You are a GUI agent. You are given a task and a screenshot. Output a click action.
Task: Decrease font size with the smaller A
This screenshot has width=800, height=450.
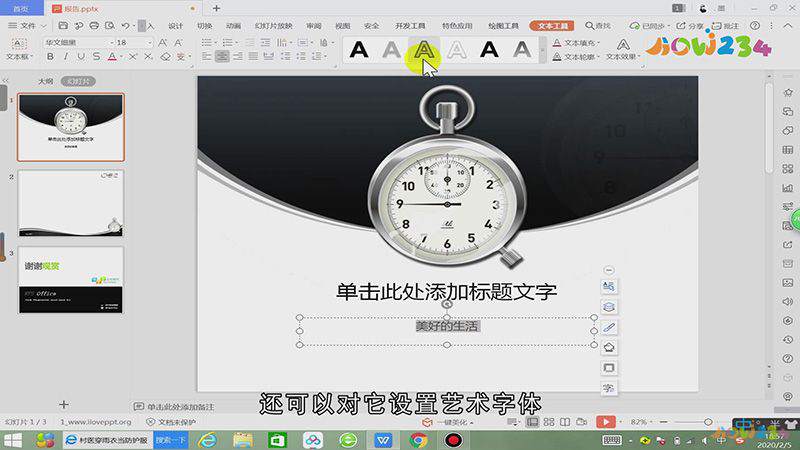click(178, 43)
